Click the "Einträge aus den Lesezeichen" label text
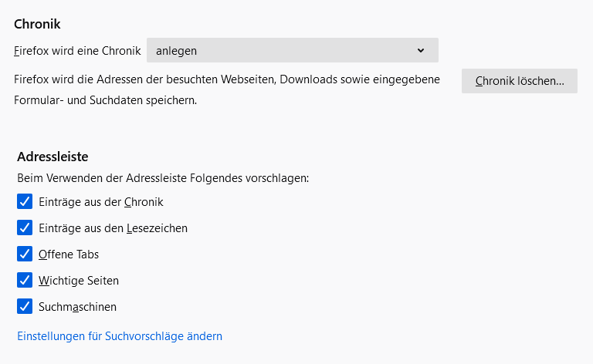The image size is (593, 364). pos(113,228)
